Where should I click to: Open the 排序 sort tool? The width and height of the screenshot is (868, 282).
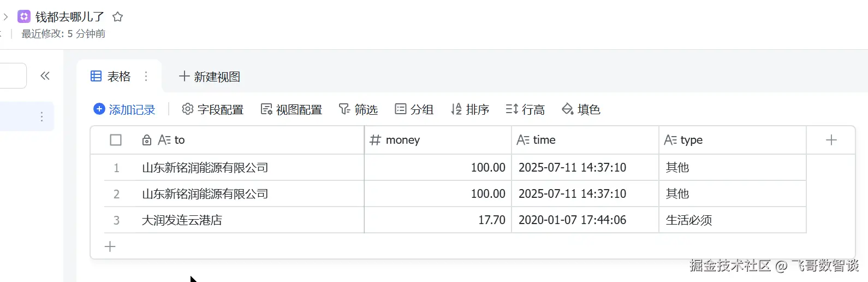470,109
